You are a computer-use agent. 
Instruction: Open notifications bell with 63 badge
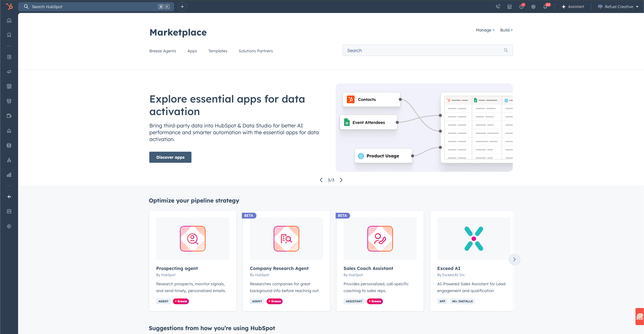point(545,7)
